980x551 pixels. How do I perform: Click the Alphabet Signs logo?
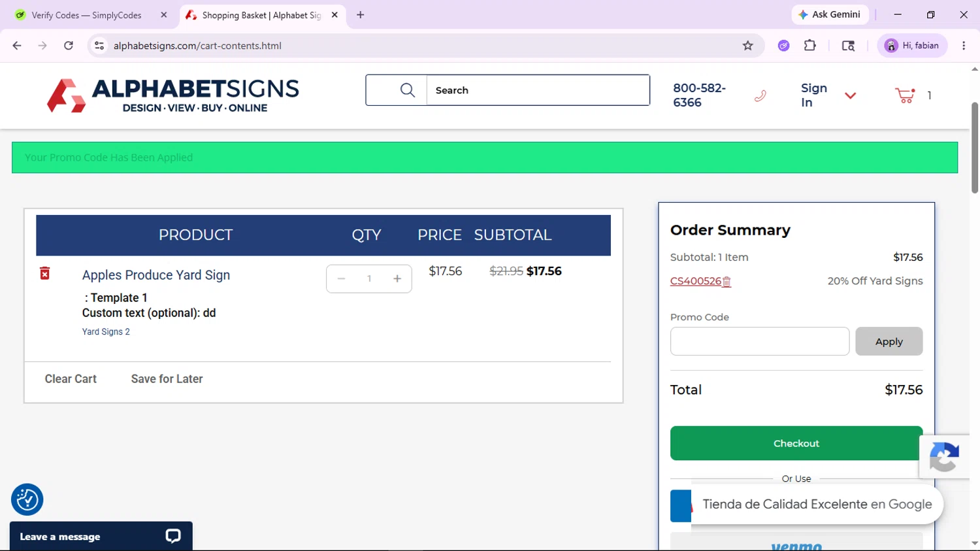tap(173, 95)
